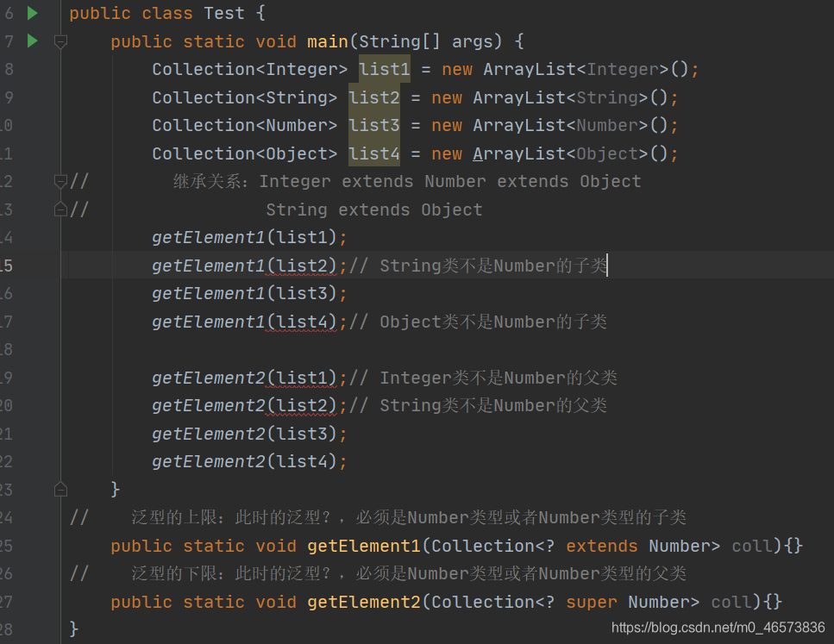Click comment Integer类不是Number的父类
This screenshot has height=644, width=834.
click(x=483, y=378)
